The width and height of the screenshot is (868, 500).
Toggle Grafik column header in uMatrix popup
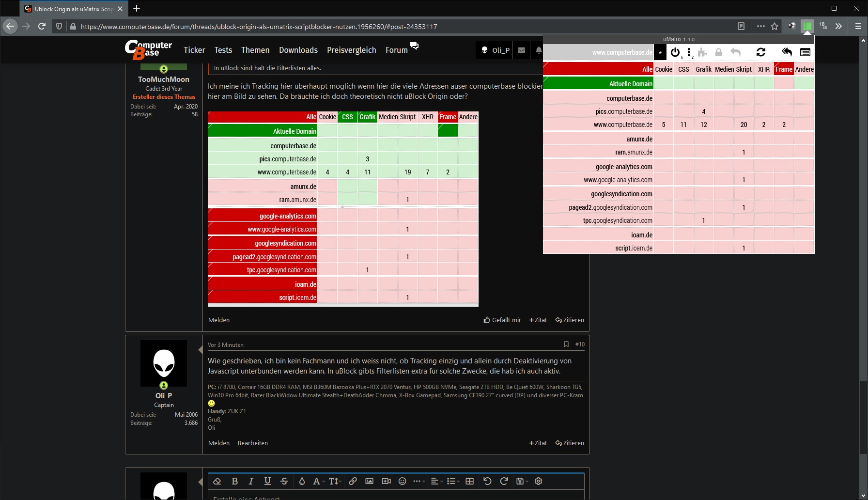click(x=704, y=69)
